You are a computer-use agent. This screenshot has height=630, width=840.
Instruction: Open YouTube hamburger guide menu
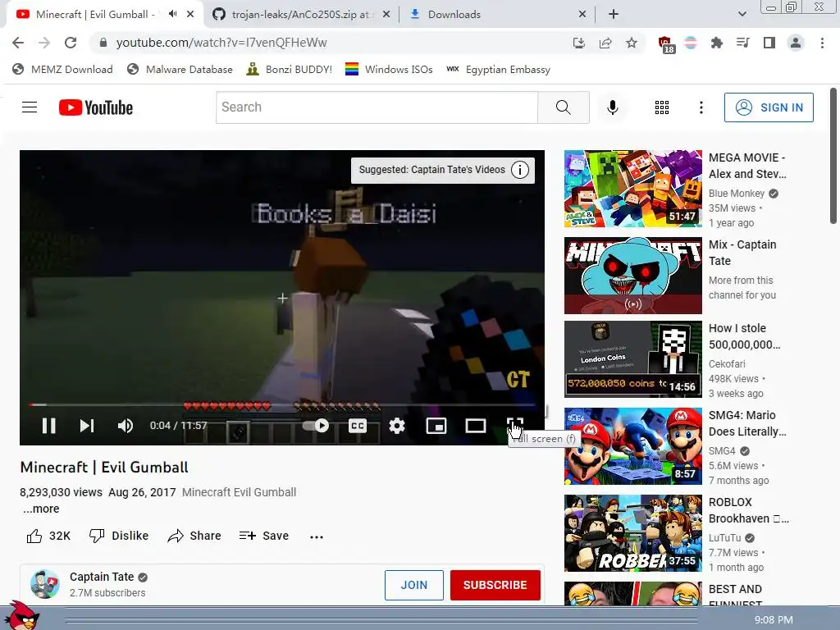tap(30, 107)
